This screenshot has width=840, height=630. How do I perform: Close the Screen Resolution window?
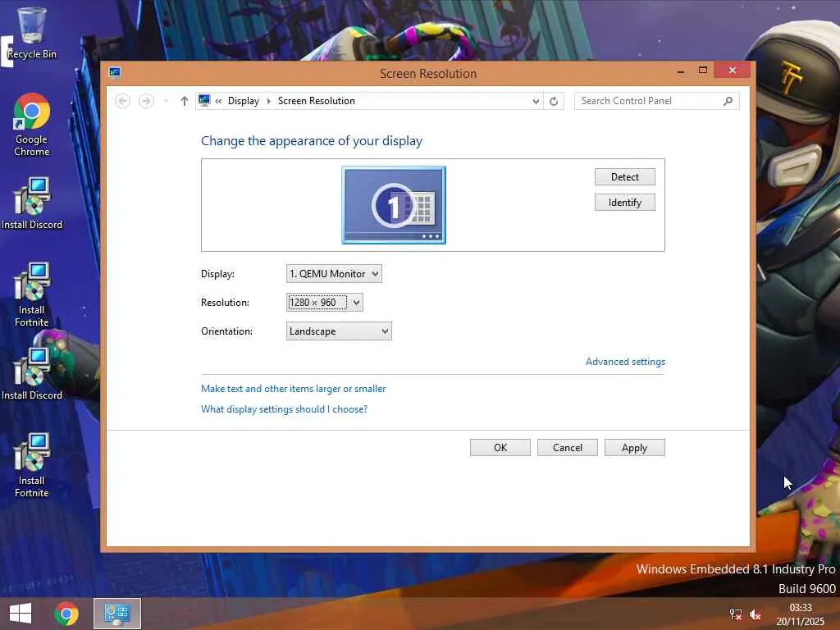pos(733,71)
